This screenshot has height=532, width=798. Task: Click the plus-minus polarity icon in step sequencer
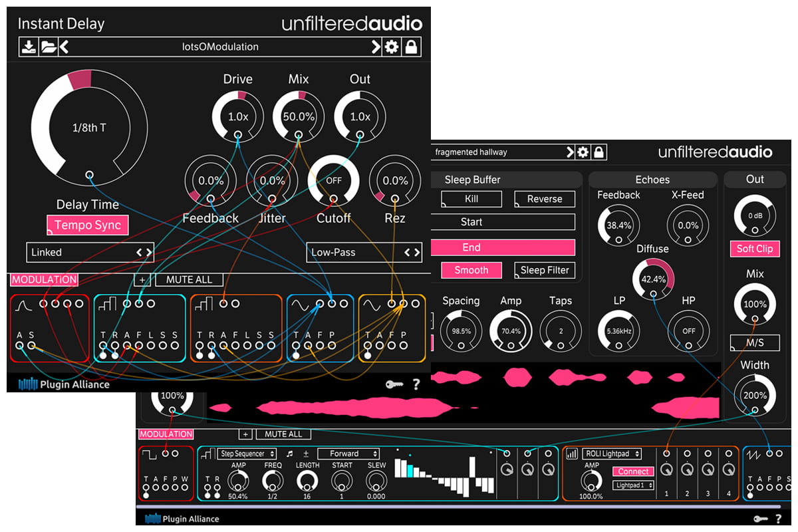[306, 454]
